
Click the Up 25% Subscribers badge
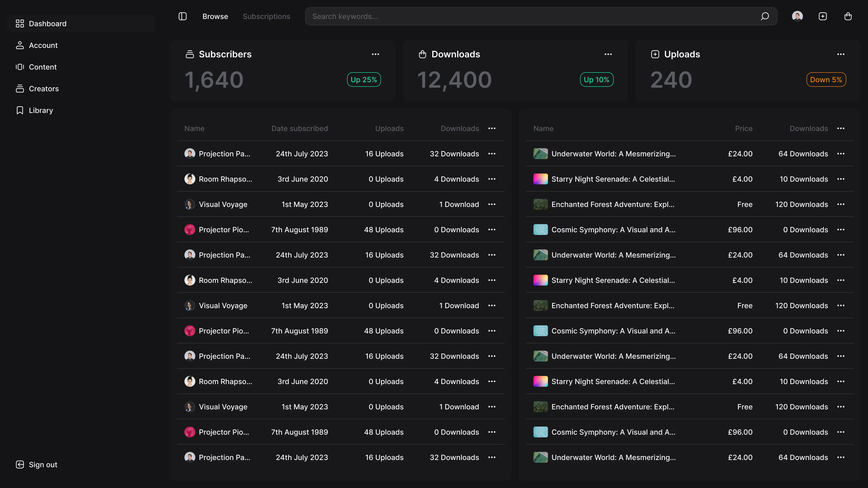(x=363, y=80)
